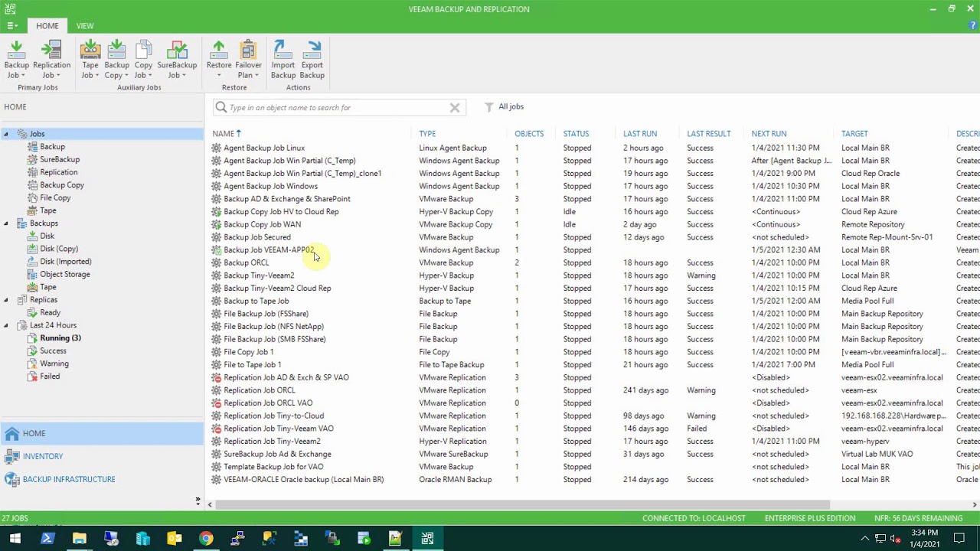The width and height of the screenshot is (980, 551).
Task: Click the job search input field
Action: point(338,108)
